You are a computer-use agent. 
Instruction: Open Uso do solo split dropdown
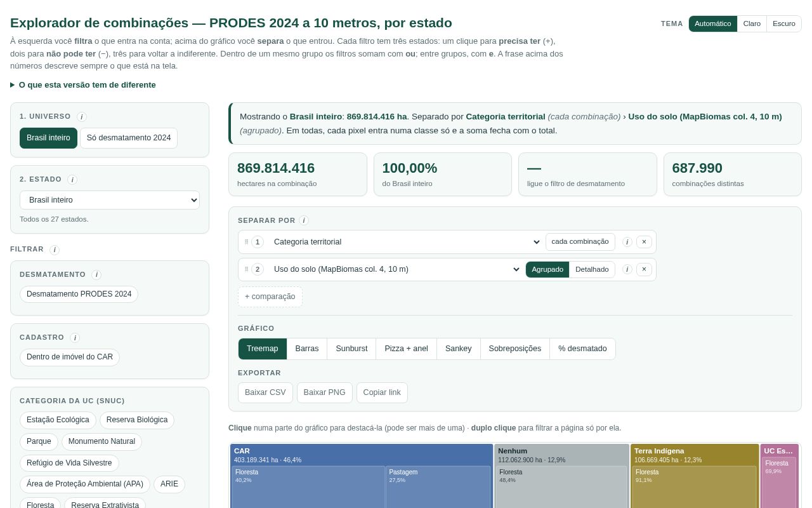(395, 269)
